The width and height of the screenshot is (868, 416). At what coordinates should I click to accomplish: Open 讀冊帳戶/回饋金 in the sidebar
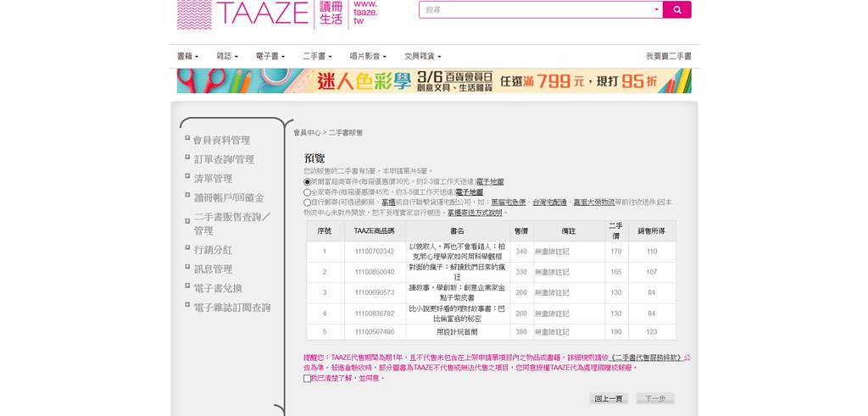229,198
